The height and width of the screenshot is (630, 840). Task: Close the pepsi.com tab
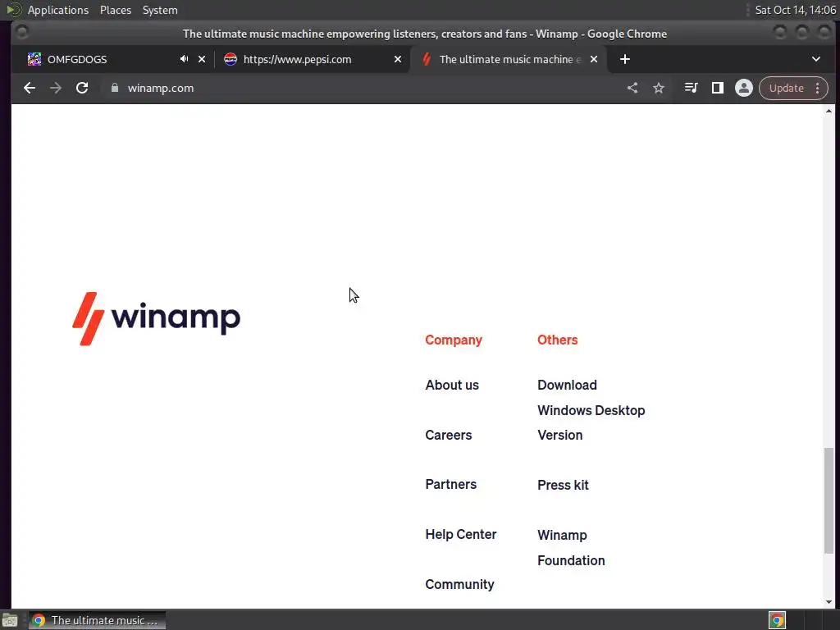click(x=398, y=59)
